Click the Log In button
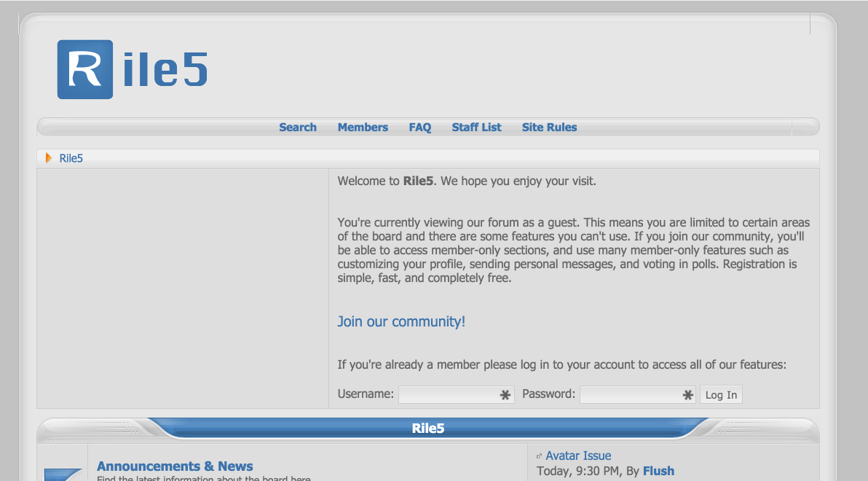The width and height of the screenshot is (868, 481). coord(721,394)
